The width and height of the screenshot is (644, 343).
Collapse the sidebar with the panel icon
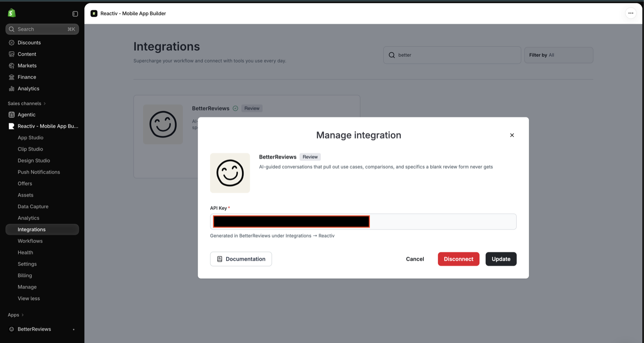pos(75,14)
